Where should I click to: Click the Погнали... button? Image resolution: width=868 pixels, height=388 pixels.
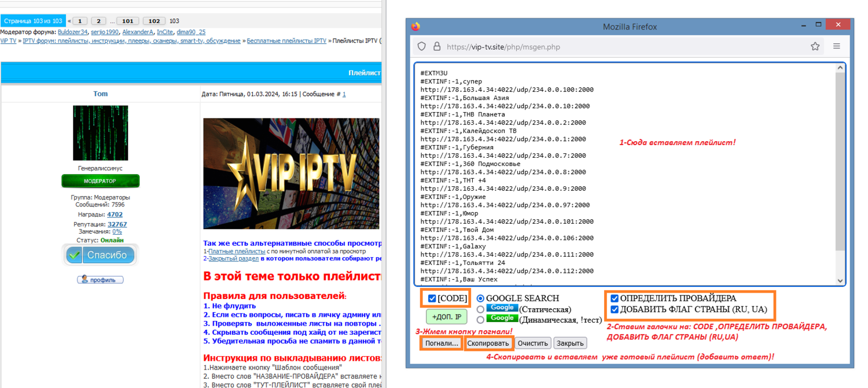point(442,343)
